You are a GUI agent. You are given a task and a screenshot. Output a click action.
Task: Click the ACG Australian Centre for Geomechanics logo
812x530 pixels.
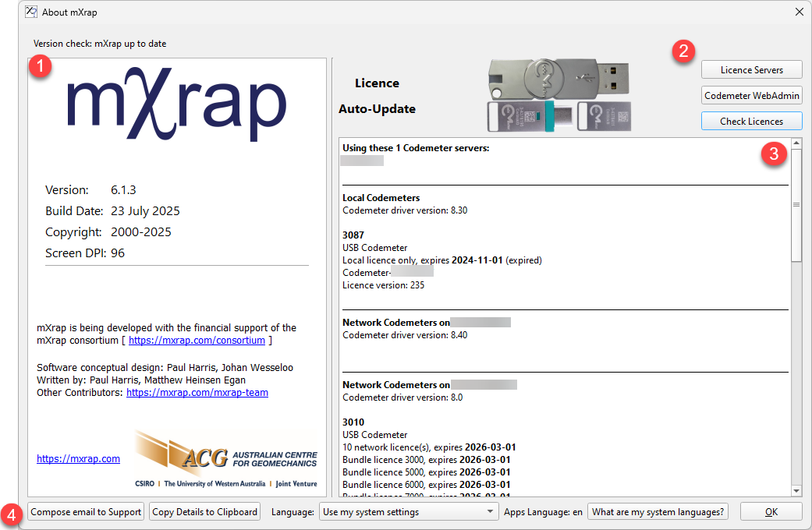pos(226,460)
